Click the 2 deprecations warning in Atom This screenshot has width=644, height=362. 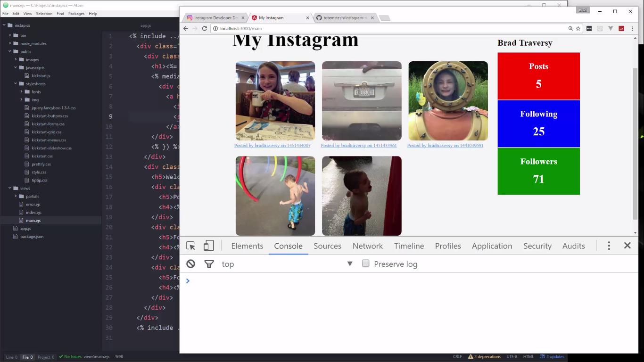click(484, 357)
